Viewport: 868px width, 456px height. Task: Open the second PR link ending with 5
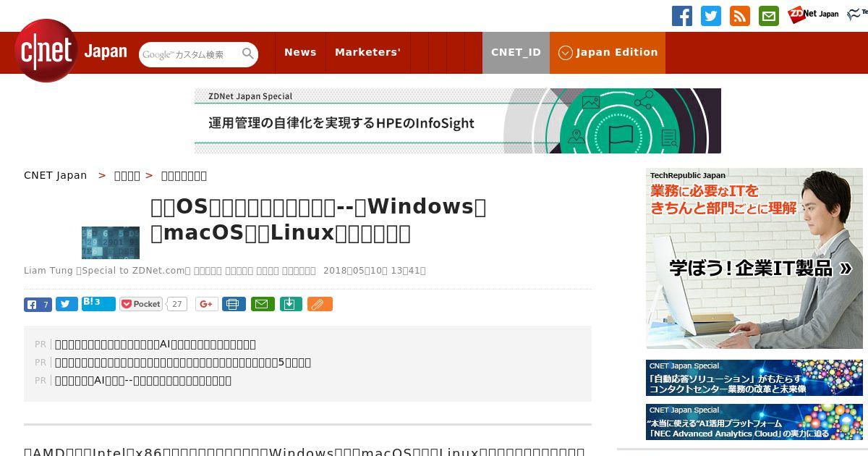point(183,363)
